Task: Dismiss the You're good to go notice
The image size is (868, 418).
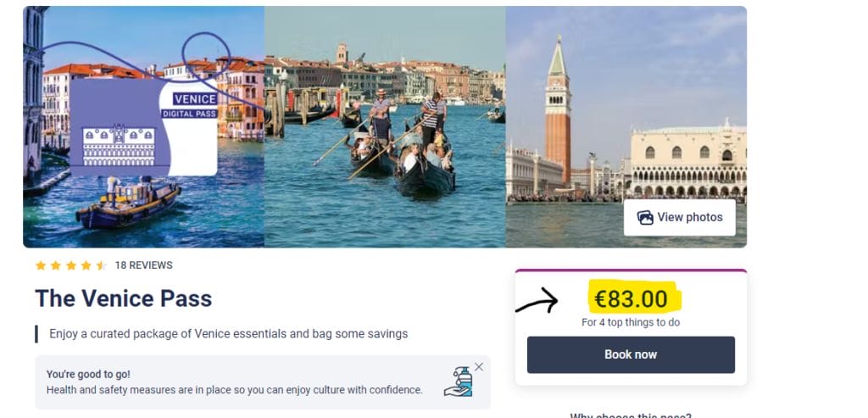Action: (x=479, y=366)
